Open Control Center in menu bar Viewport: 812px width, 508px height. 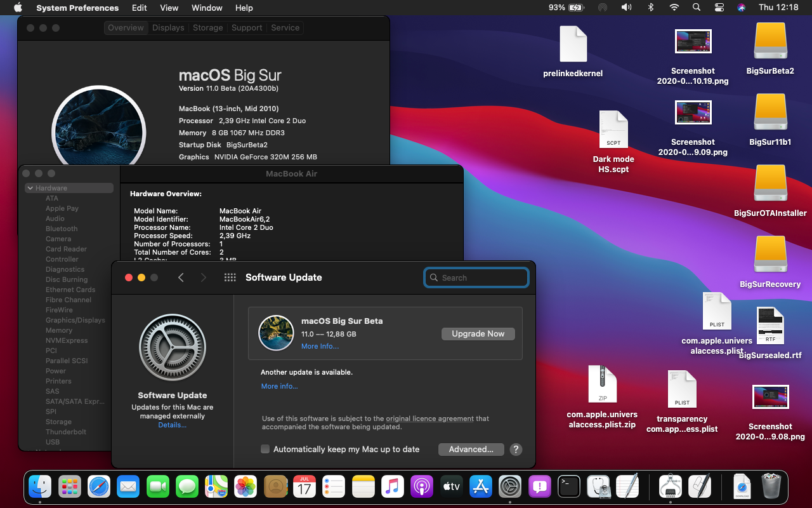[719, 8]
